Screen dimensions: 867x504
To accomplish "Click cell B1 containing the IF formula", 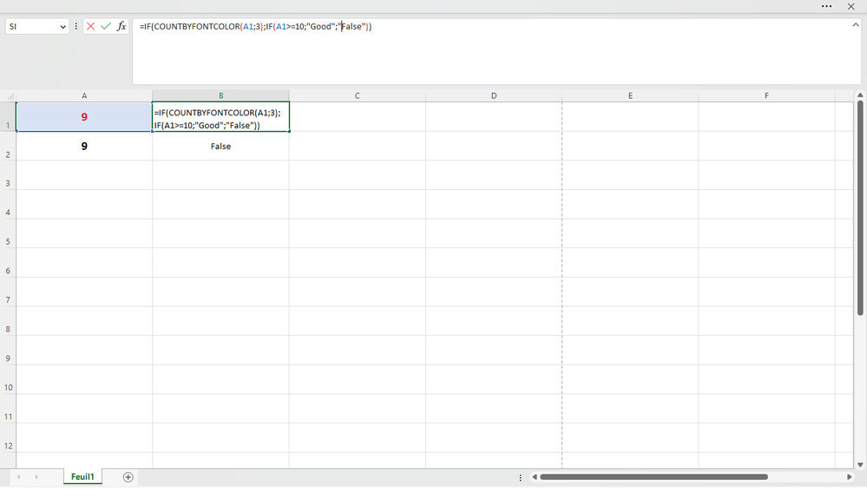I will coord(220,116).
